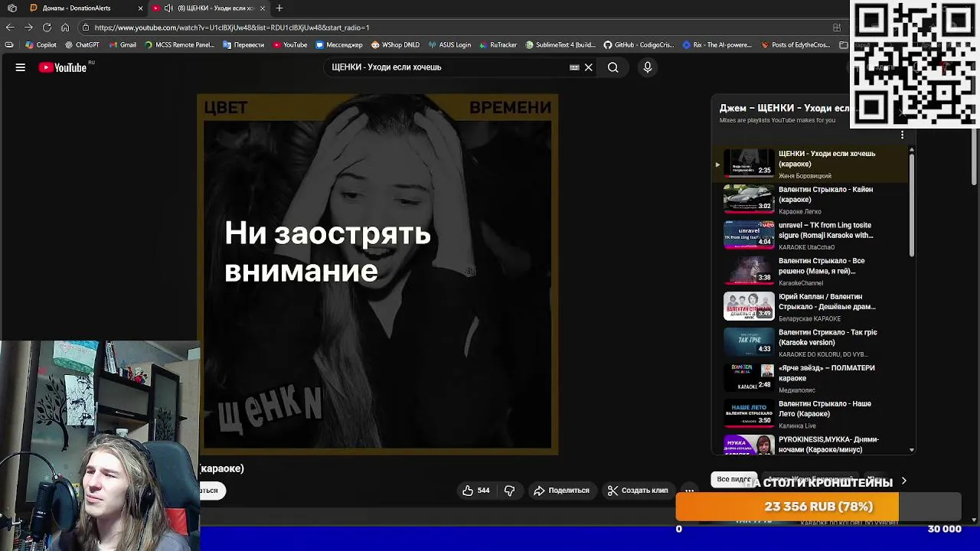Click the browser address bar URL
The width and height of the screenshot is (980, 551).
click(232, 28)
